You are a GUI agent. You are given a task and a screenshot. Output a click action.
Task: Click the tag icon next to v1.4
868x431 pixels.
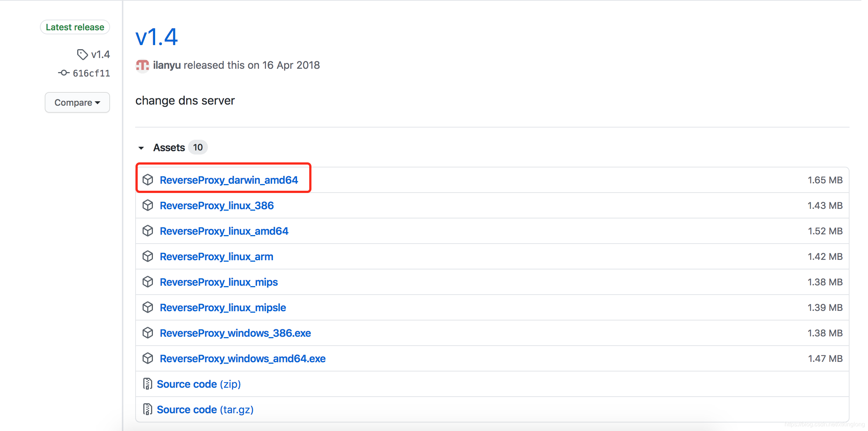click(x=82, y=55)
